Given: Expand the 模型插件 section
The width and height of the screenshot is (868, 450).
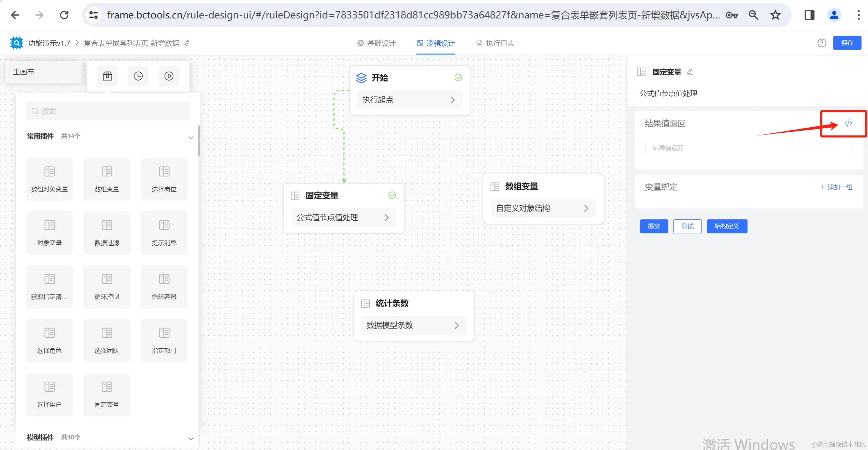Looking at the screenshot, I should [191, 438].
